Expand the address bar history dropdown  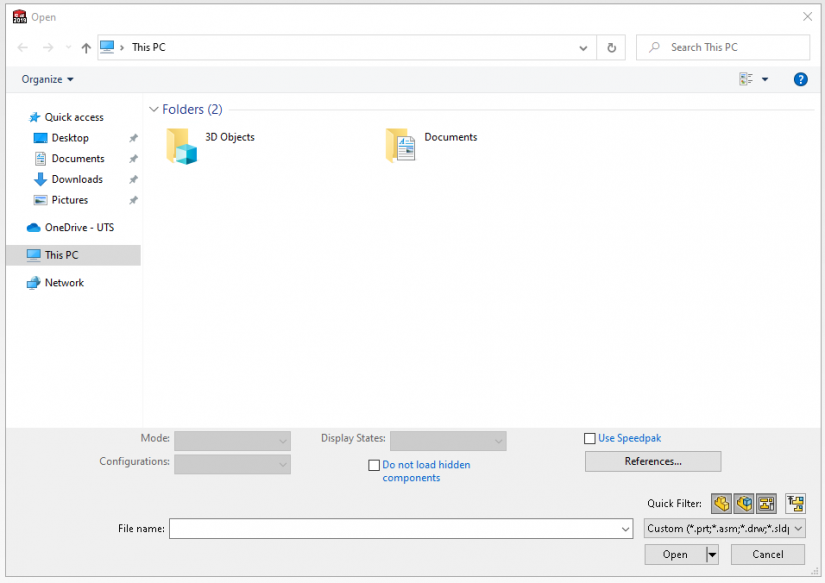pos(583,48)
